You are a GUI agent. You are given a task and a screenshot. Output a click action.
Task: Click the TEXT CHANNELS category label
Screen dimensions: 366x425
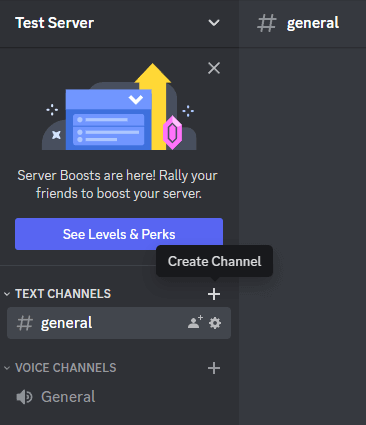click(x=63, y=294)
